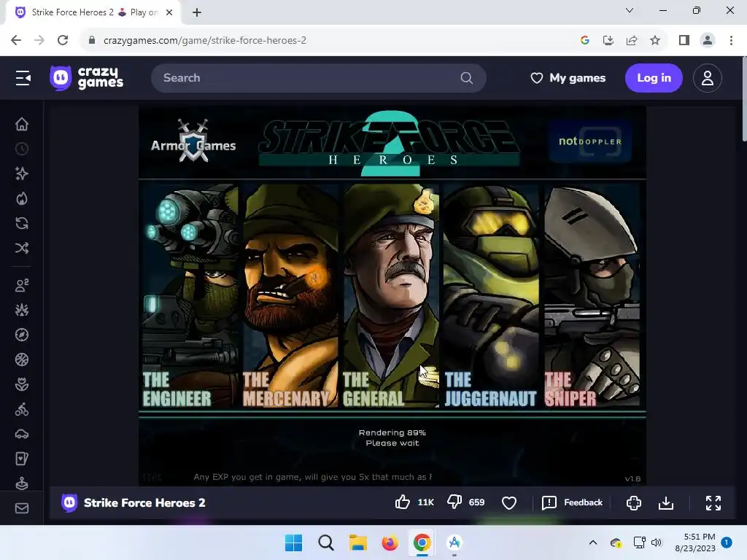Viewport: 747px width, 560px height.
Task: Open the Basketball category icon
Action: coord(22,359)
